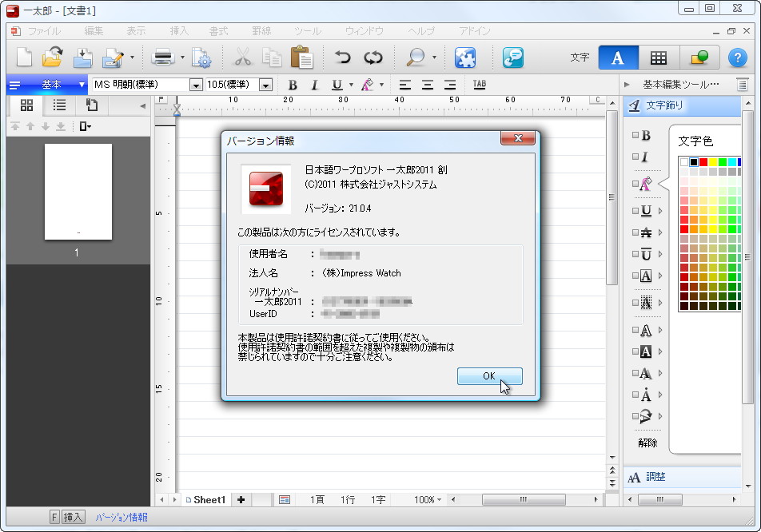Viewport: 761px width, 532px height.
Task: Select the Sheet1 tab
Action: tap(207, 499)
